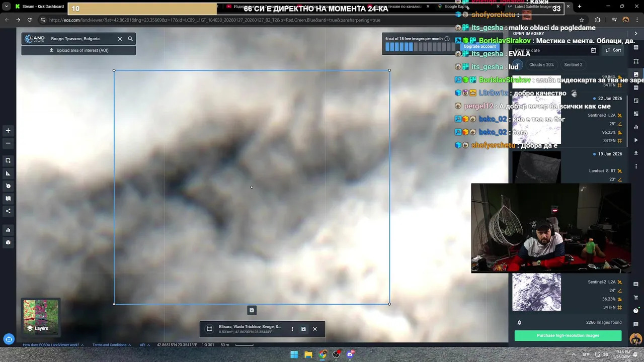Upload area of interest (AOI)
The height and width of the screenshot is (362, 644).
click(x=78, y=50)
